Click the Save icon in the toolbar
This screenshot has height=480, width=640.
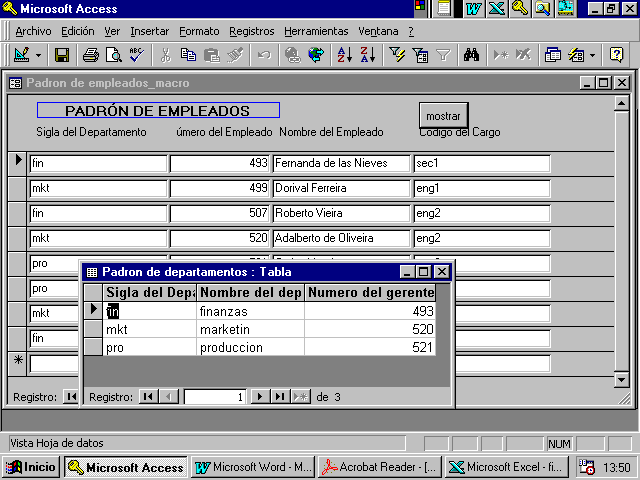(x=62, y=55)
